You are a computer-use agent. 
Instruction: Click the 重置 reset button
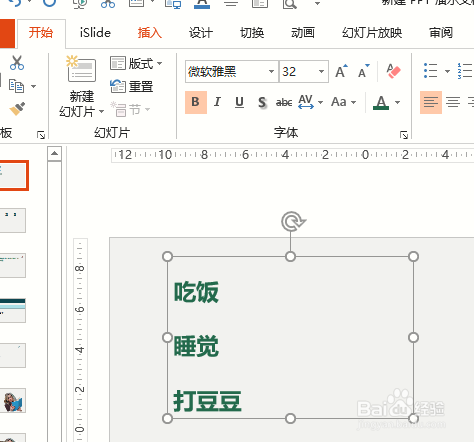click(132, 86)
